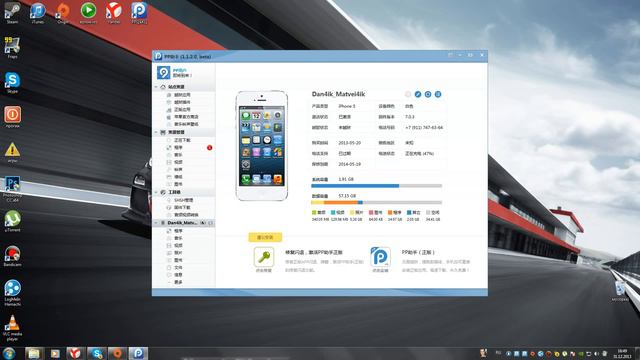
Task: Click the green key repair icon
Action: (x=264, y=257)
